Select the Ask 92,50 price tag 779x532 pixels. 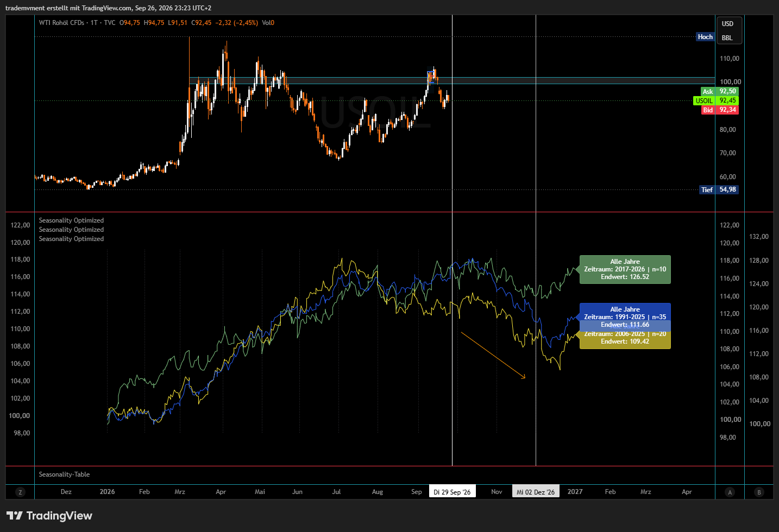pos(719,91)
